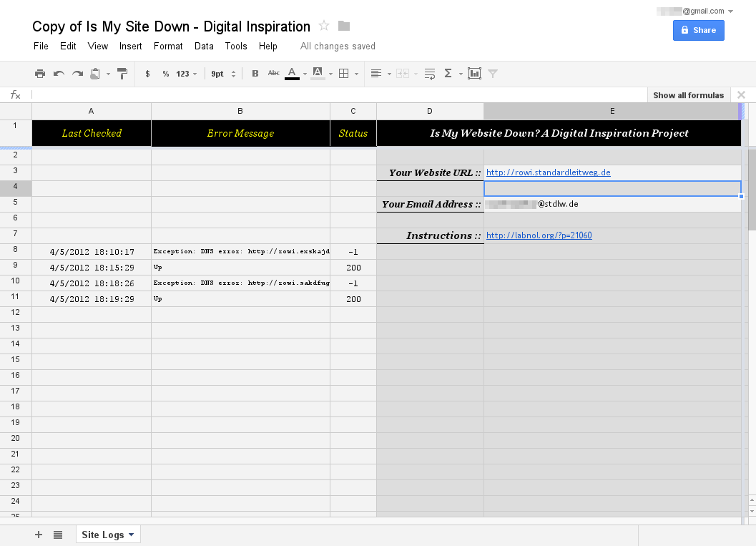Toggle bold formatting
Screen dimensions: 756x546
point(255,74)
